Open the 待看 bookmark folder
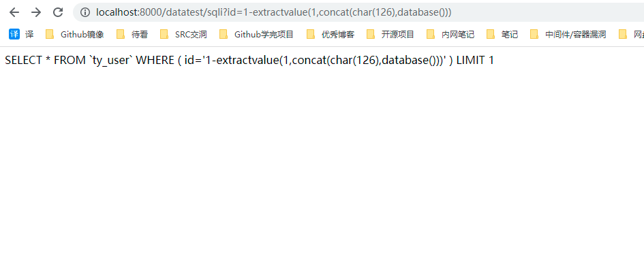Image resolution: width=644 pixels, height=275 pixels. pyautogui.click(x=132, y=35)
